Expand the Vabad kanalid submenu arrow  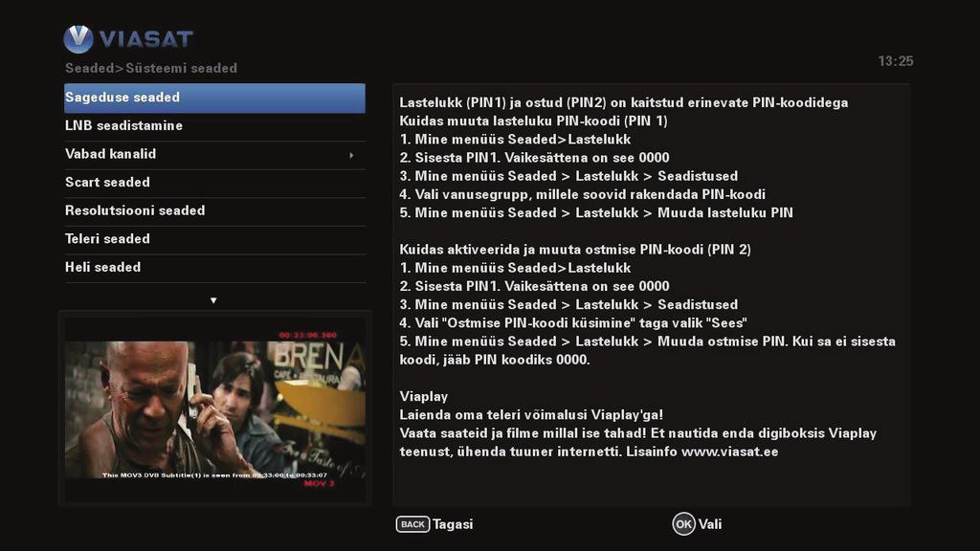[x=351, y=155]
